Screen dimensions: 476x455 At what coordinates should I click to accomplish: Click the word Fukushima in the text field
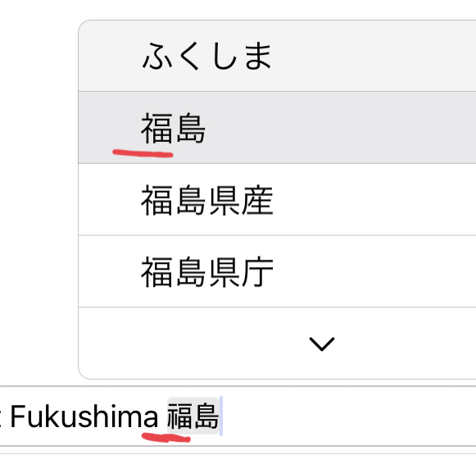[84, 416]
